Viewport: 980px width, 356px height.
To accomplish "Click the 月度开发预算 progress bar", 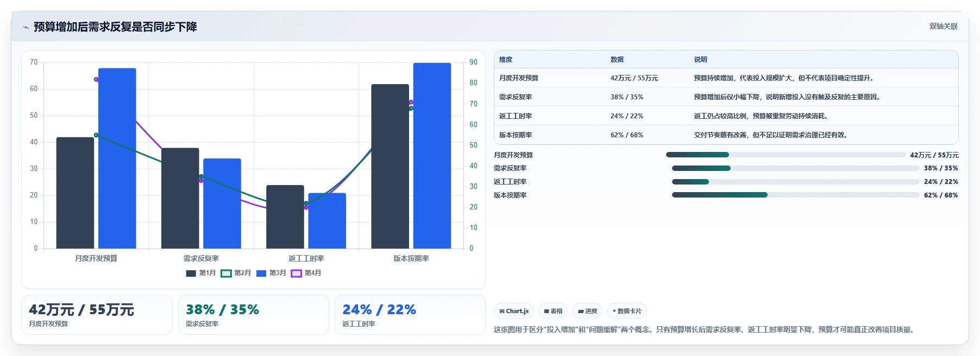I will pyautogui.click(x=786, y=155).
